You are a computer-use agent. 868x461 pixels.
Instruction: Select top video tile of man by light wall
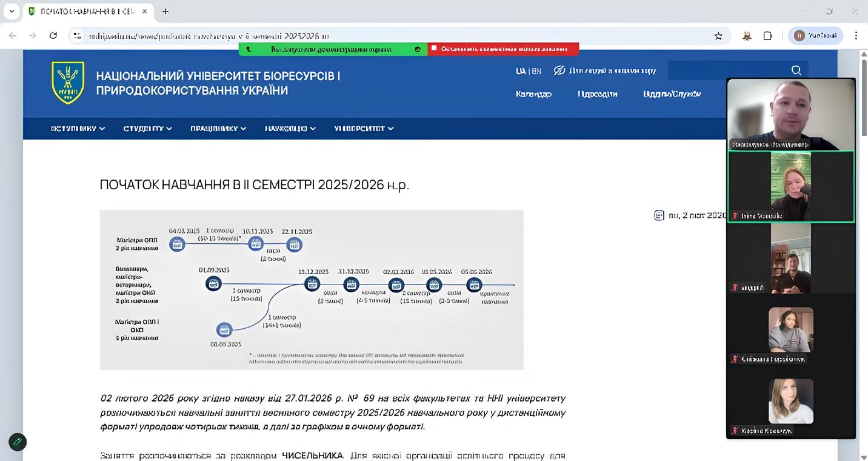[791, 114]
